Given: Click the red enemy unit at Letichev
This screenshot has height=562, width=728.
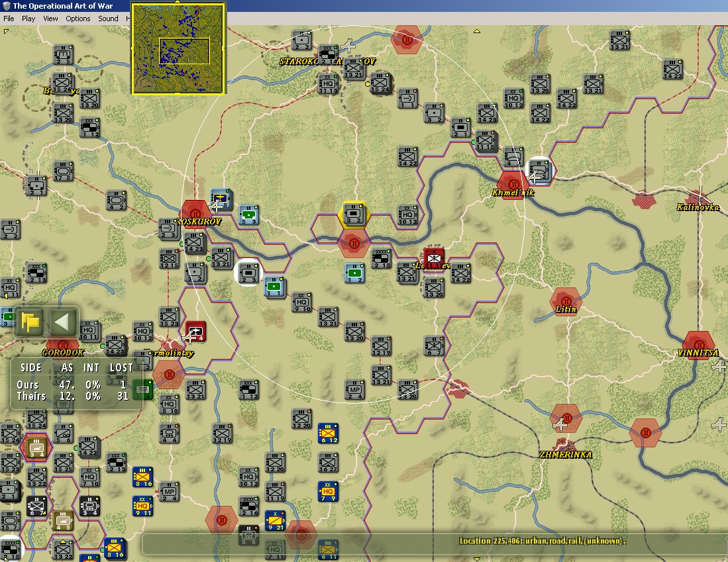Looking at the screenshot, I should pos(434,258).
